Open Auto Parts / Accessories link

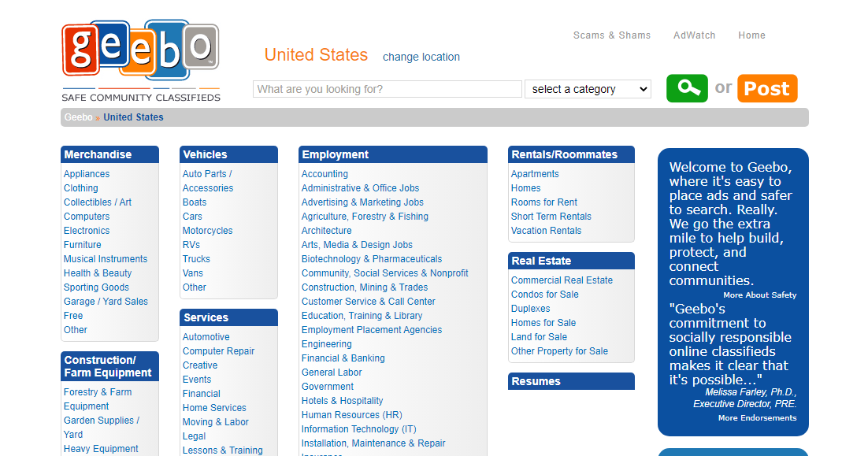208,181
